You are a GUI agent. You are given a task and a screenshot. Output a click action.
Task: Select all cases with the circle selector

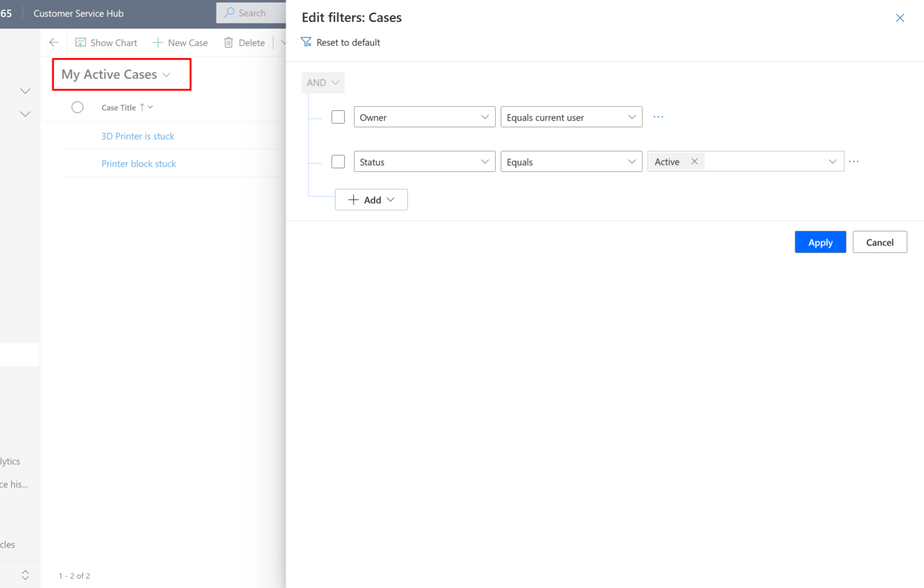78,107
